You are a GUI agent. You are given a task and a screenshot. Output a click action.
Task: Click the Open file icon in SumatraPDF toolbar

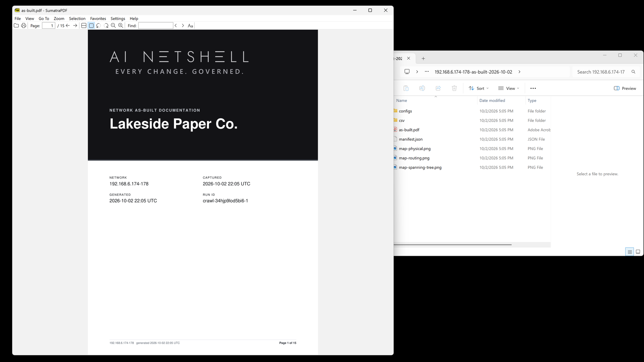(x=16, y=25)
